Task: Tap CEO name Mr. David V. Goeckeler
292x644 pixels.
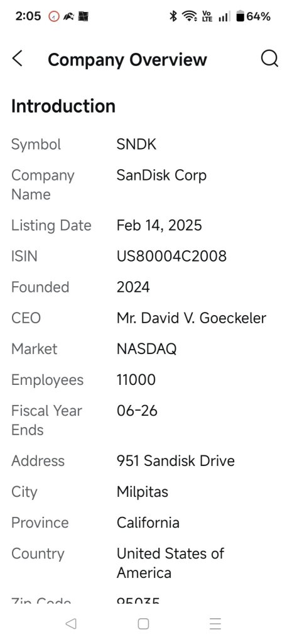Action: click(x=192, y=318)
